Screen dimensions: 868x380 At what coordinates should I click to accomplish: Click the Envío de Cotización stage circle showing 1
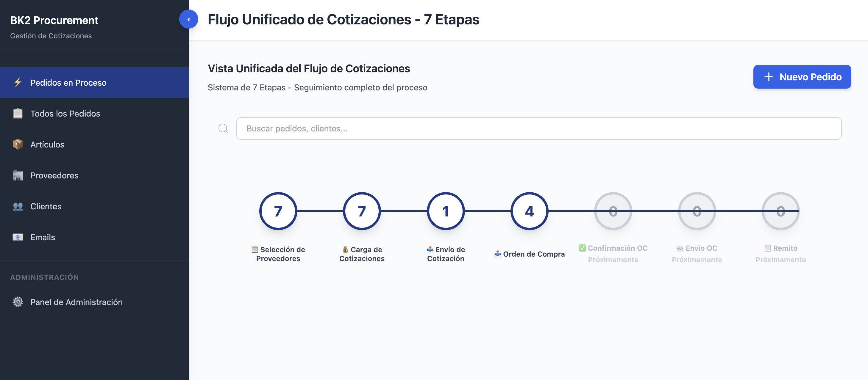[x=445, y=211]
